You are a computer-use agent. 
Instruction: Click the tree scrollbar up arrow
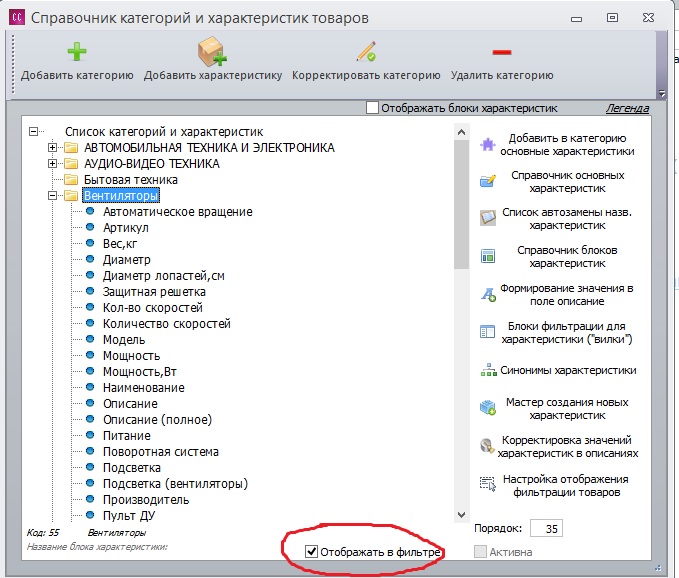pyautogui.click(x=461, y=132)
